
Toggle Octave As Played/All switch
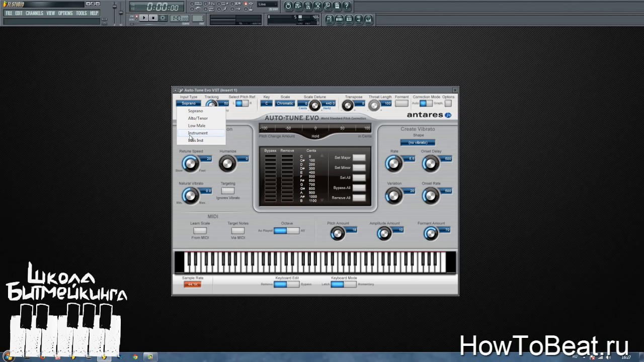[x=286, y=230]
